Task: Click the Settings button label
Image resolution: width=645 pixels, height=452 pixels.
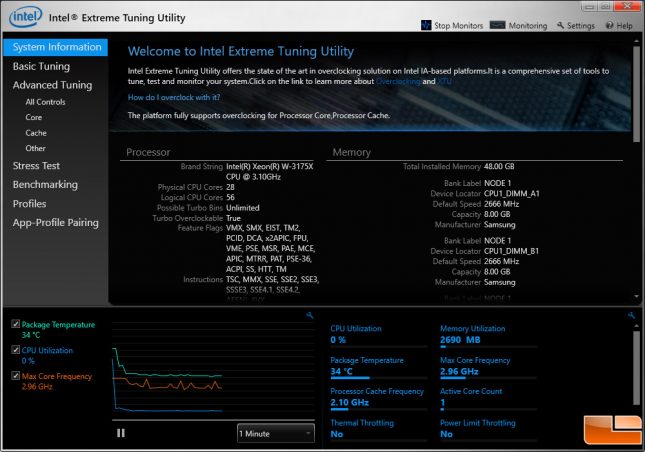Action: pyautogui.click(x=581, y=25)
